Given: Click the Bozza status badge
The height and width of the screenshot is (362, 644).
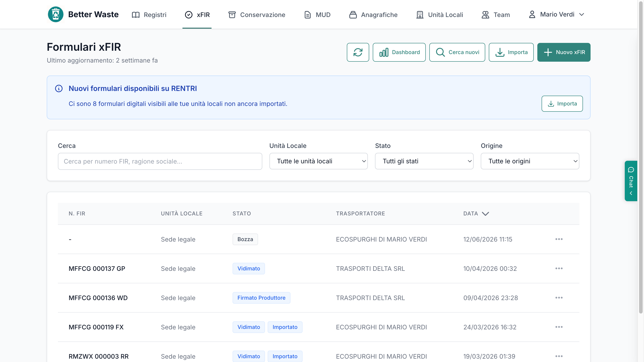Looking at the screenshot, I should click(x=245, y=239).
